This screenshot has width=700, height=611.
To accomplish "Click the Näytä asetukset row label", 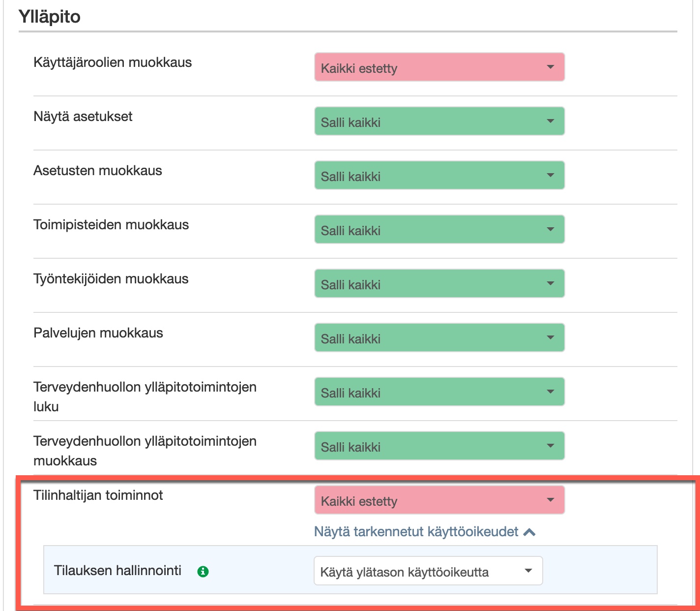I will (83, 117).
